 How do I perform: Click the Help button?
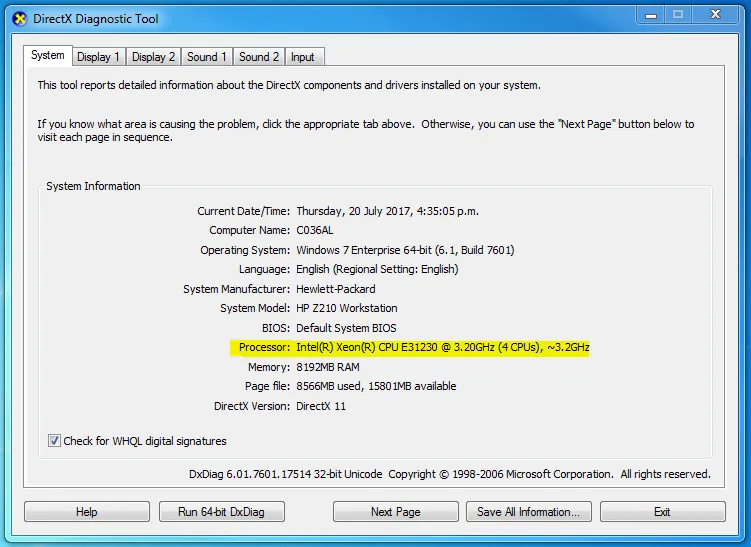tap(87, 512)
